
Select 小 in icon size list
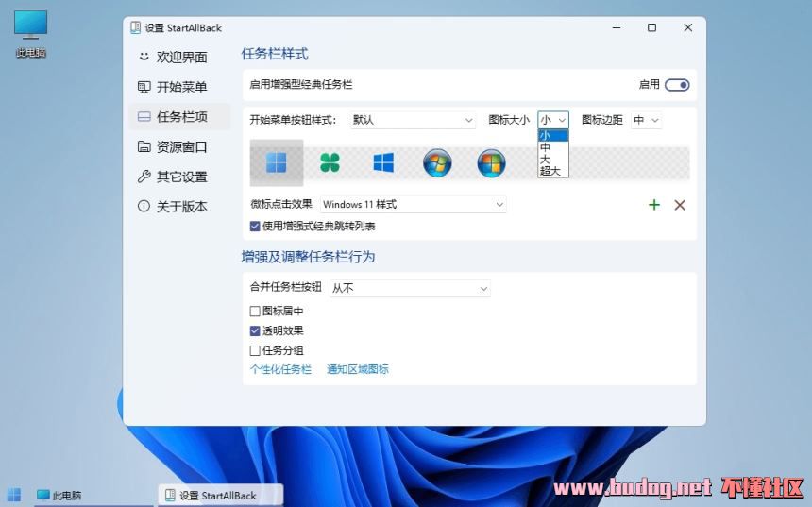point(553,135)
